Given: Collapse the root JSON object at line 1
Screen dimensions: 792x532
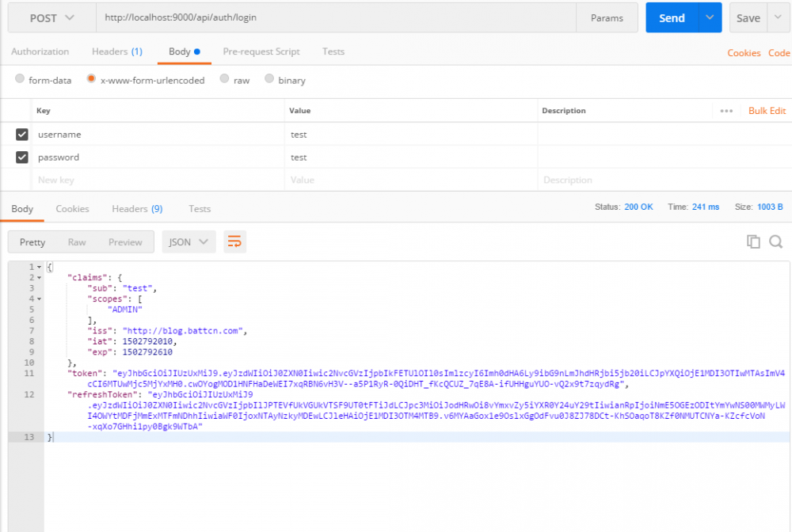Looking at the screenshot, I should 40,268.
